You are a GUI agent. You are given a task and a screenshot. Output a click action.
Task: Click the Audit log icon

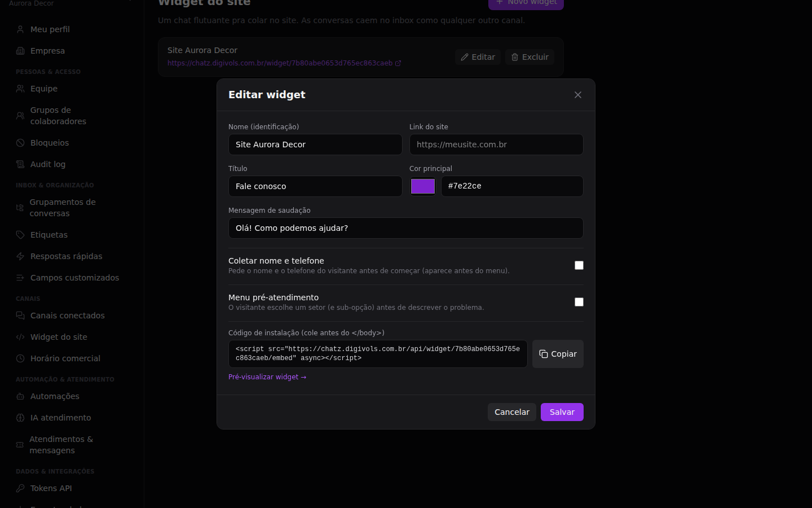tap(20, 164)
